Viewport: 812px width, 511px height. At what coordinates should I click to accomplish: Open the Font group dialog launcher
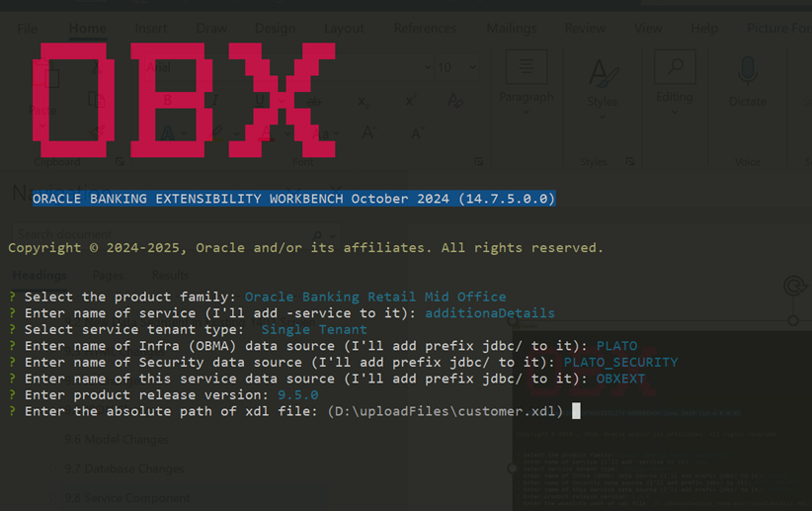click(x=478, y=162)
